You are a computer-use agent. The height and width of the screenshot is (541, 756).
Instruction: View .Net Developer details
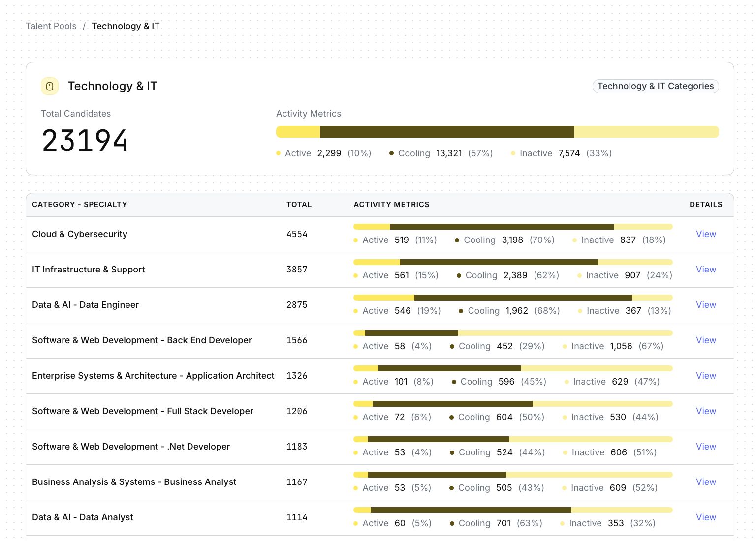pos(705,447)
